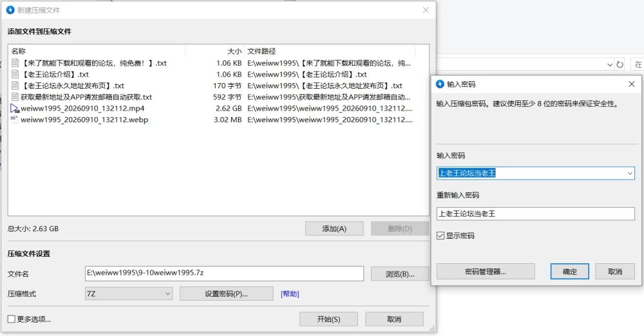Click the app logo in the 新建压缩文件 title bar

coord(10,10)
